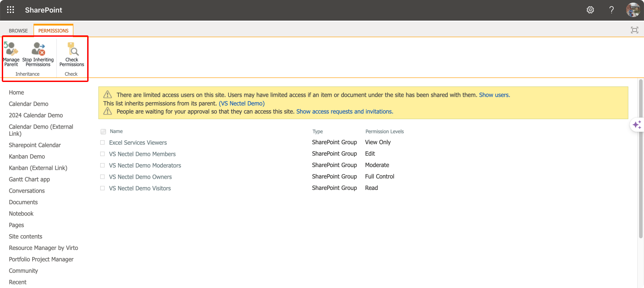
Task: Click the Type column header
Action: (x=318, y=132)
